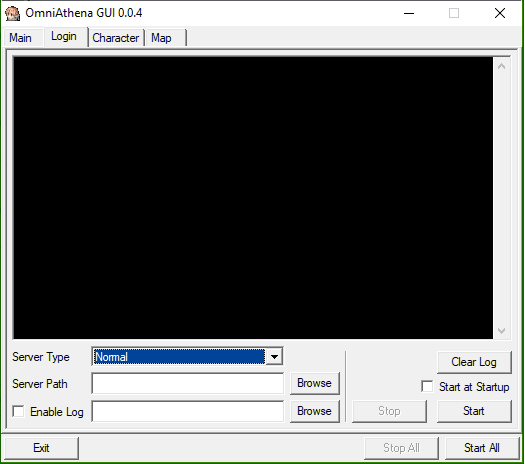Open the Server Type dropdown arrow

(274, 357)
